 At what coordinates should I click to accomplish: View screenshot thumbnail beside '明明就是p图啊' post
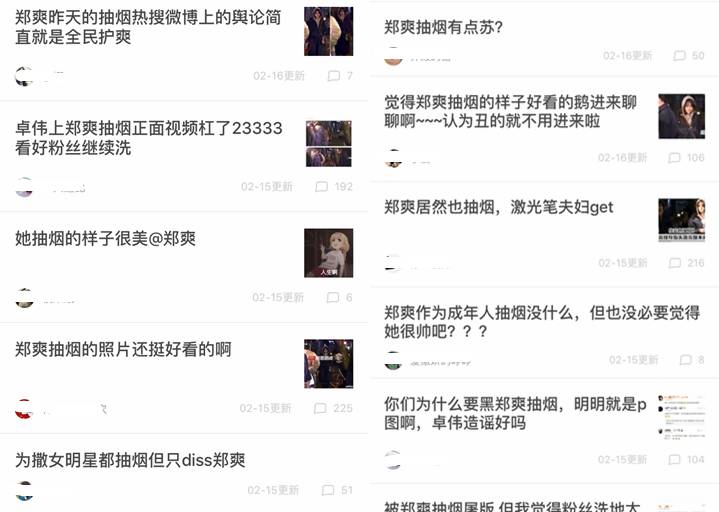click(x=681, y=416)
